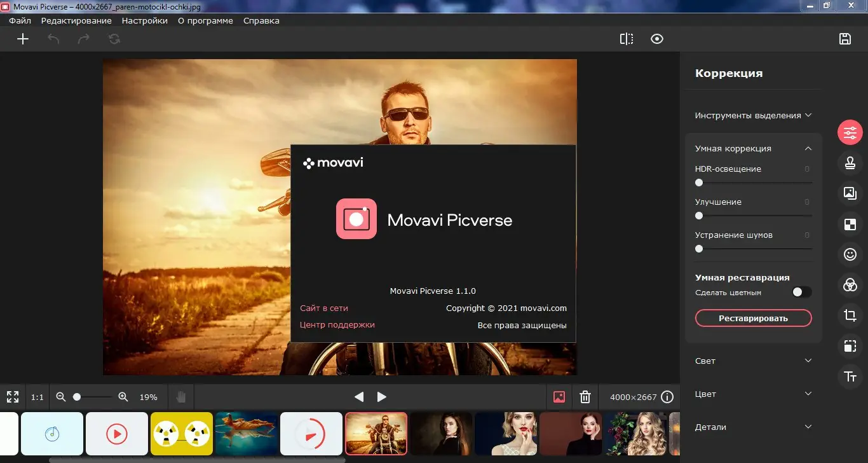Open the stacked pictures icon in the sidebar
The height and width of the screenshot is (463, 868).
(x=850, y=193)
